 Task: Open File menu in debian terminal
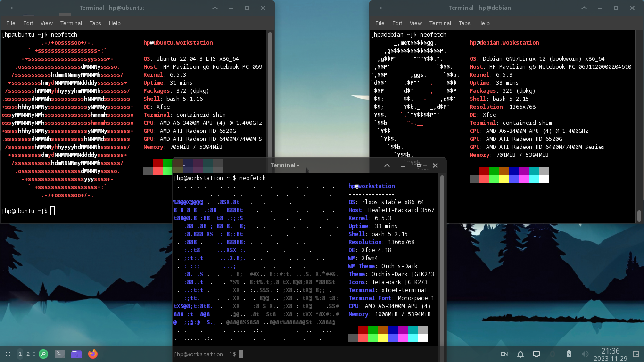click(380, 23)
